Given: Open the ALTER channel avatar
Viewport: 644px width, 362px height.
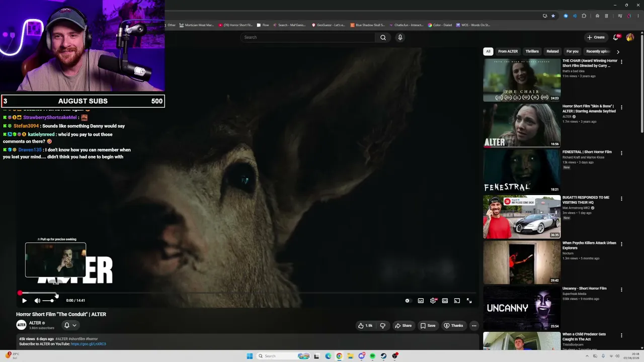Looking at the screenshot, I should coord(21,325).
